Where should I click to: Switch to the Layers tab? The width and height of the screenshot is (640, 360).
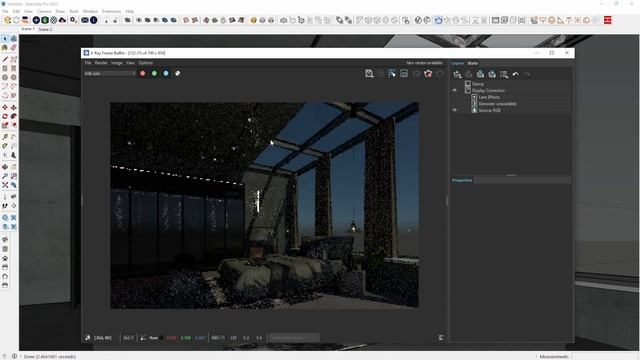(458, 63)
